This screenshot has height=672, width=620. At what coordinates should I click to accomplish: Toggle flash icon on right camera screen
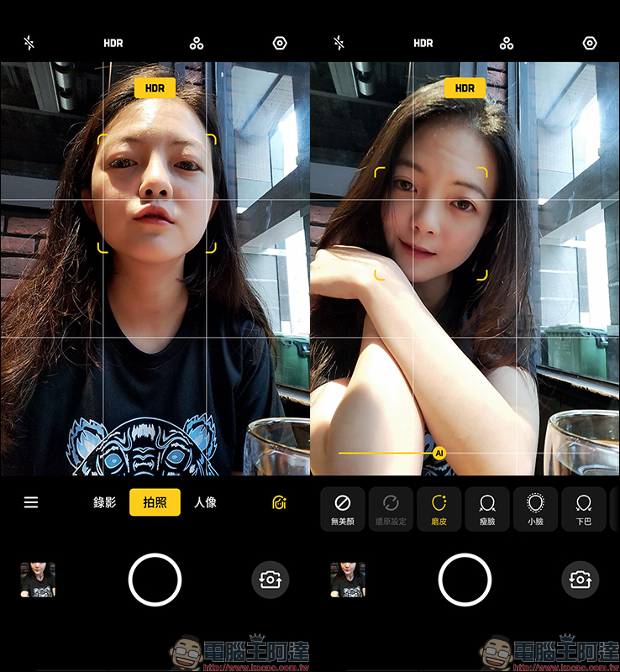point(339,43)
